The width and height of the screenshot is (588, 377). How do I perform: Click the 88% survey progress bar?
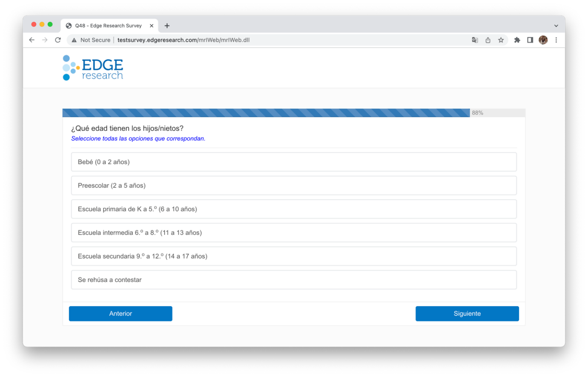pyautogui.click(x=294, y=113)
